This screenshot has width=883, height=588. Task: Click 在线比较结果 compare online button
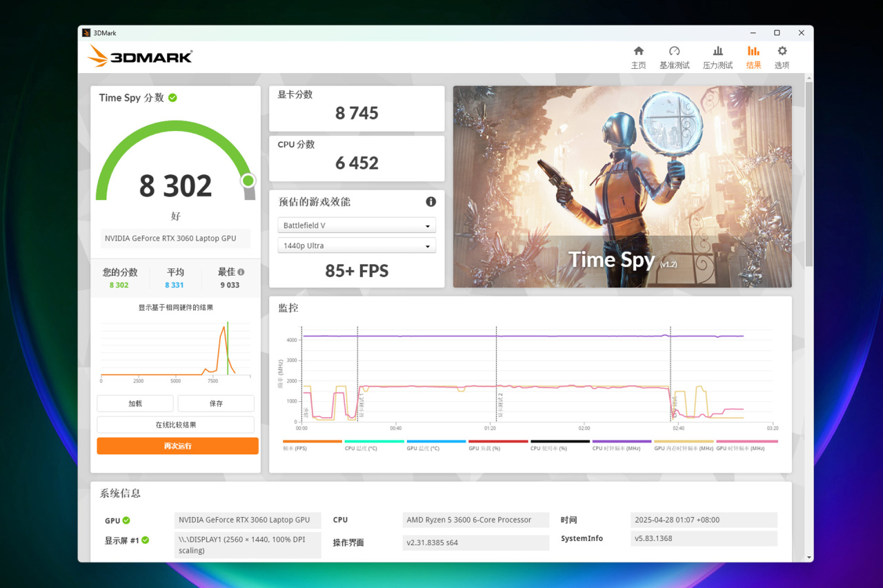coord(175,425)
